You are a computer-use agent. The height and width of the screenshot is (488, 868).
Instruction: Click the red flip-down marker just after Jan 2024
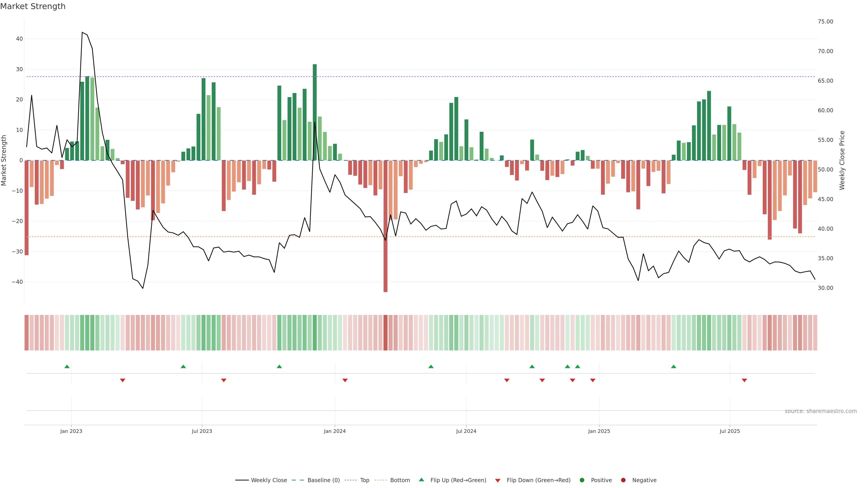tap(345, 380)
